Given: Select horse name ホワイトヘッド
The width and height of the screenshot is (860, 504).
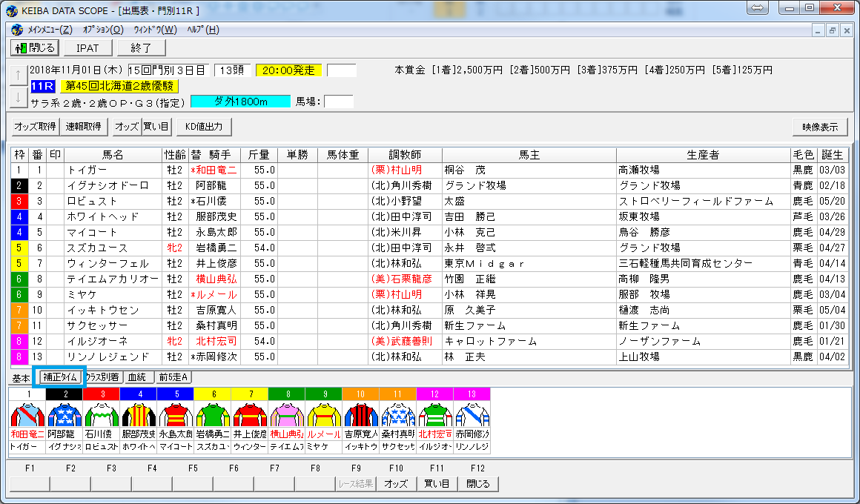Looking at the screenshot, I should 102,216.
